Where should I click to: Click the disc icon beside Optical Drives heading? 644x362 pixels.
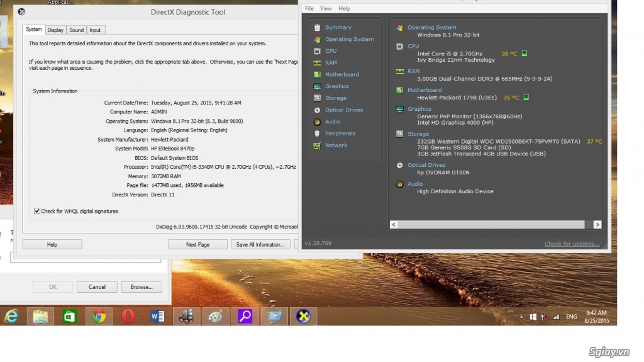click(x=399, y=165)
